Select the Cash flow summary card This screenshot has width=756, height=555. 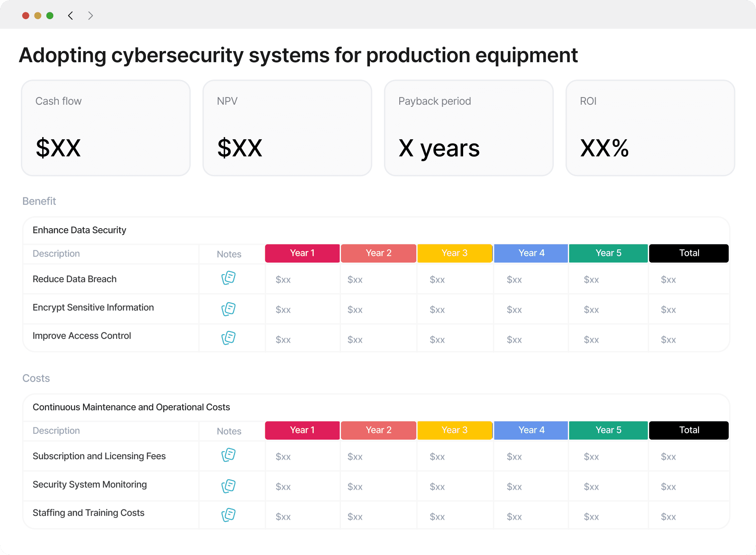pos(106,128)
